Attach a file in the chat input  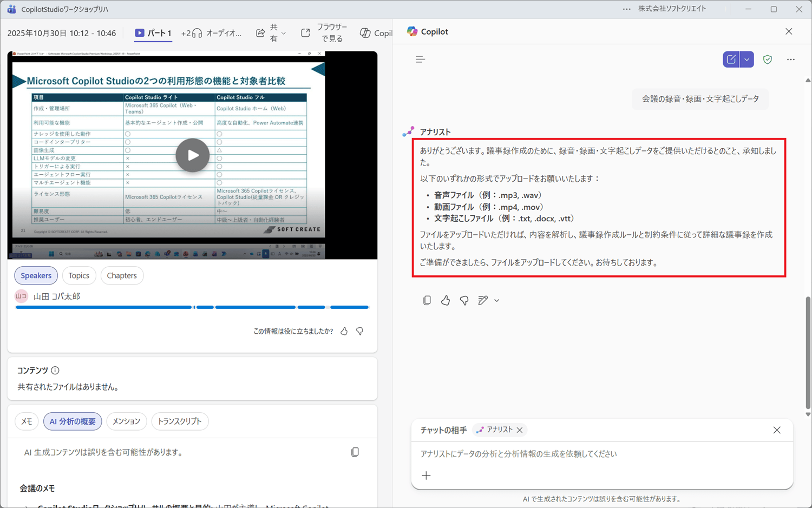point(427,476)
